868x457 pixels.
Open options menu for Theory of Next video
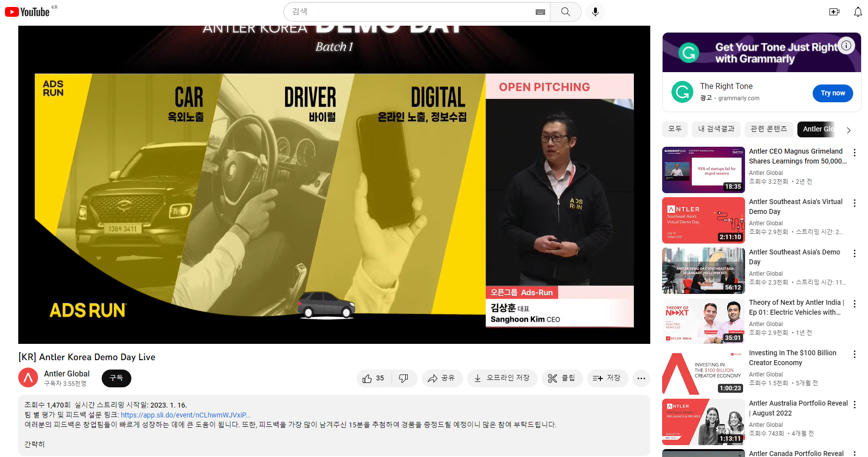[x=855, y=304]
